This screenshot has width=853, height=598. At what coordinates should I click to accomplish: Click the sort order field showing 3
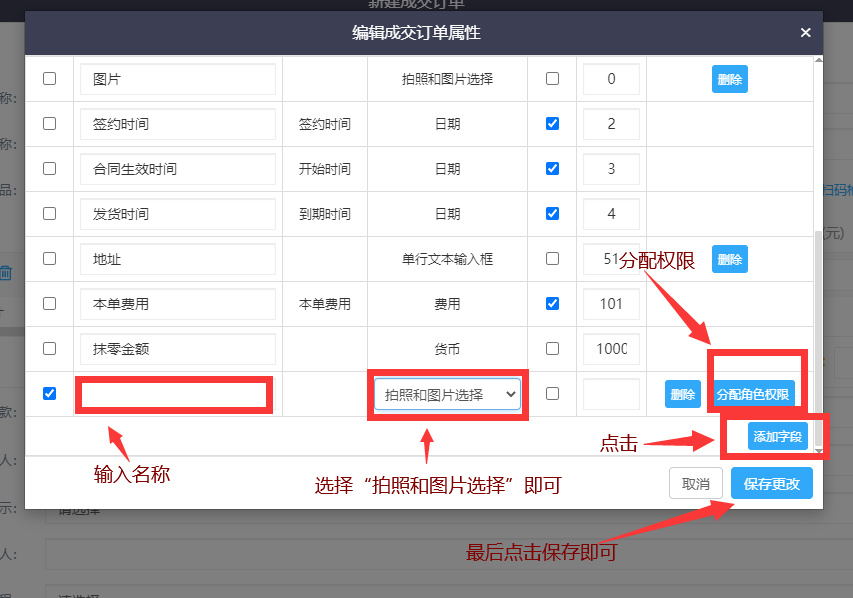(611, 169)
